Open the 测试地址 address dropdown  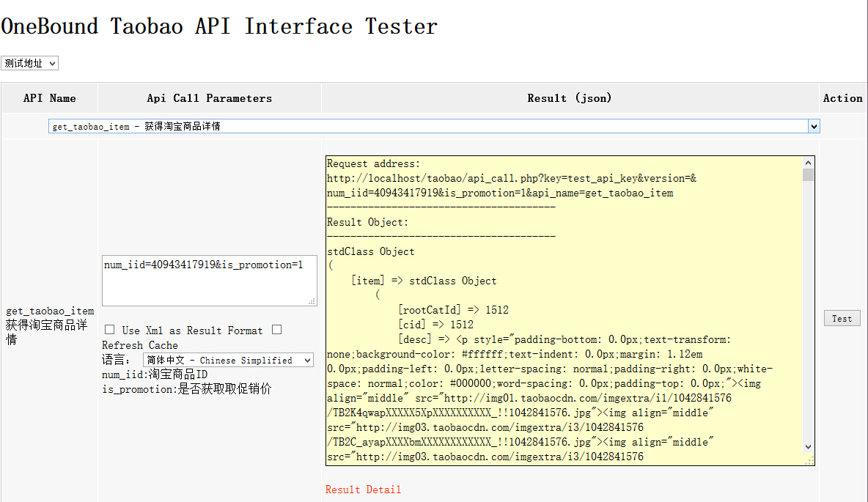pos(29,63)
